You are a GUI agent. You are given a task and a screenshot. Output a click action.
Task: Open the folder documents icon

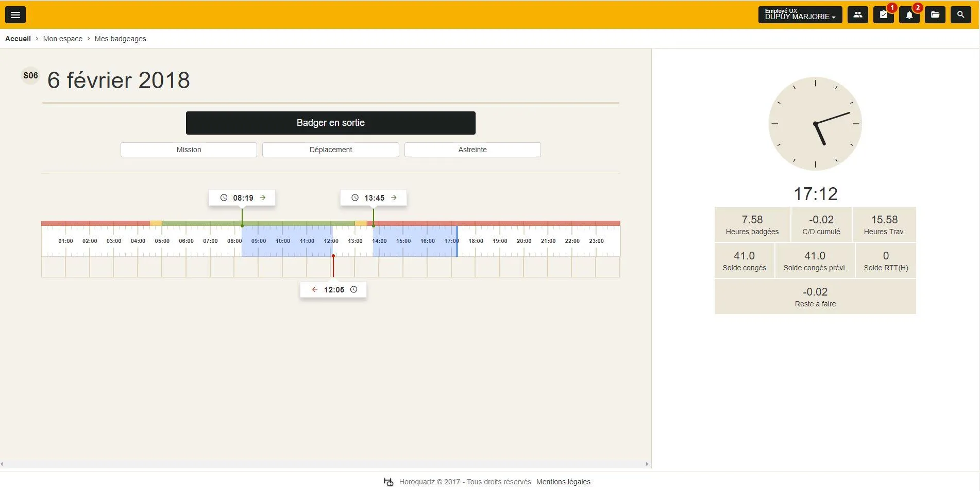[x=935, y=15]
